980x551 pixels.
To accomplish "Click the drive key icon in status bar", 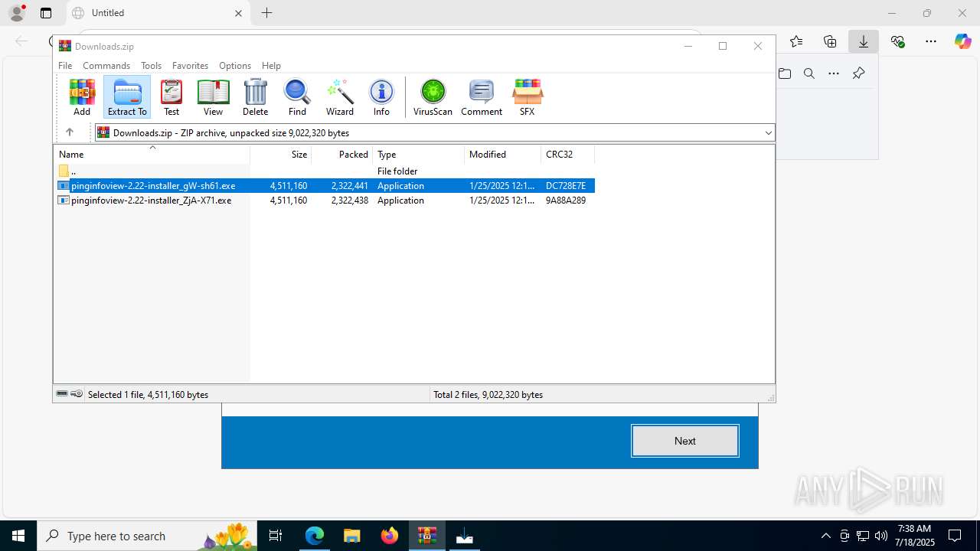I will (77, 394).
